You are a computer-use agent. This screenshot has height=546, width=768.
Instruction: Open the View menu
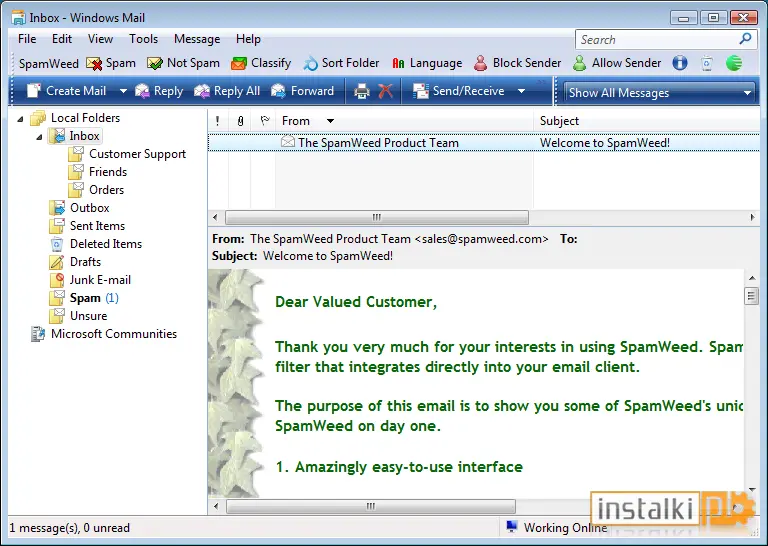pyautogui.click(x=100, y=39)
